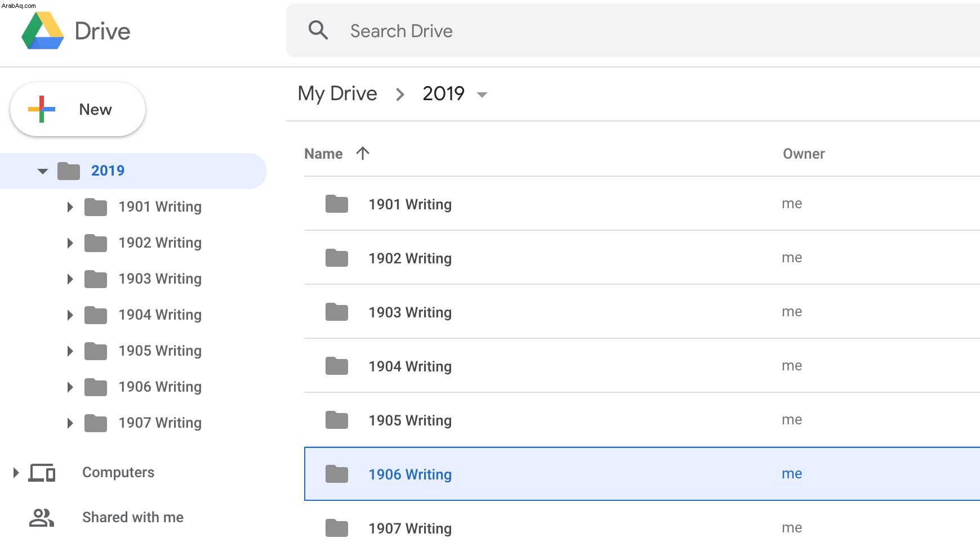
Task: Open Computers in sidebar
Action: coord(118,472)
